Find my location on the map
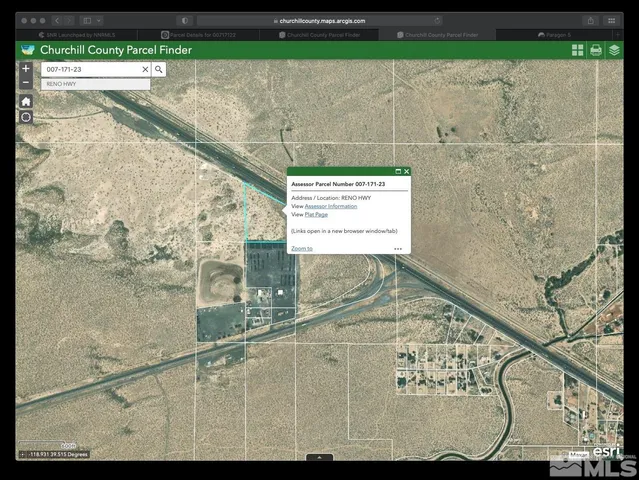This screenshot has width=639, height=480. click(x=26, y=117)
